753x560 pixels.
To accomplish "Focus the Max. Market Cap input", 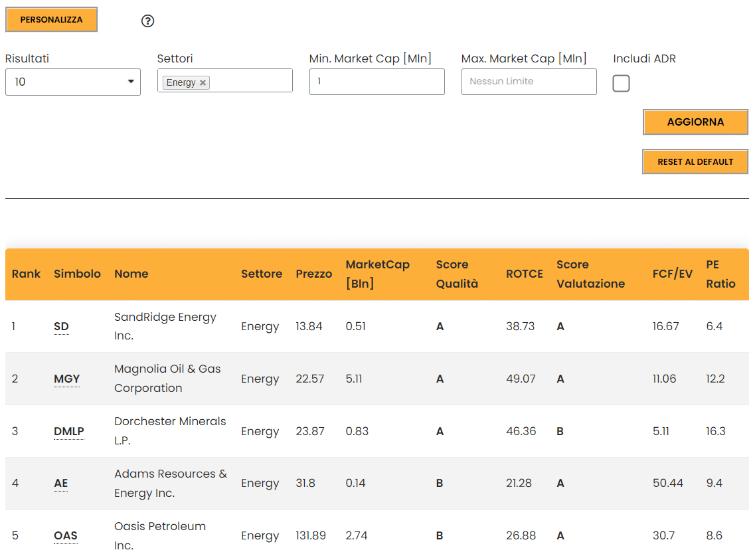I will (x=529, y=81).
